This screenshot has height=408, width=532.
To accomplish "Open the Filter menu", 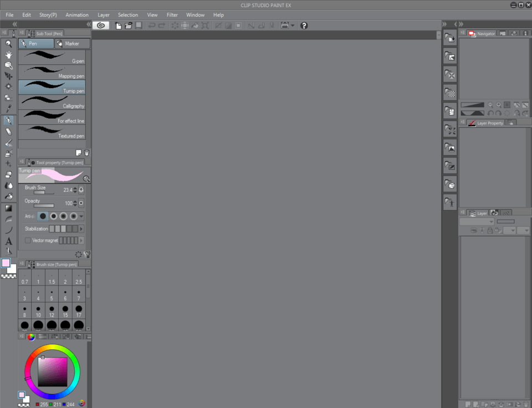I will point(172,15).
